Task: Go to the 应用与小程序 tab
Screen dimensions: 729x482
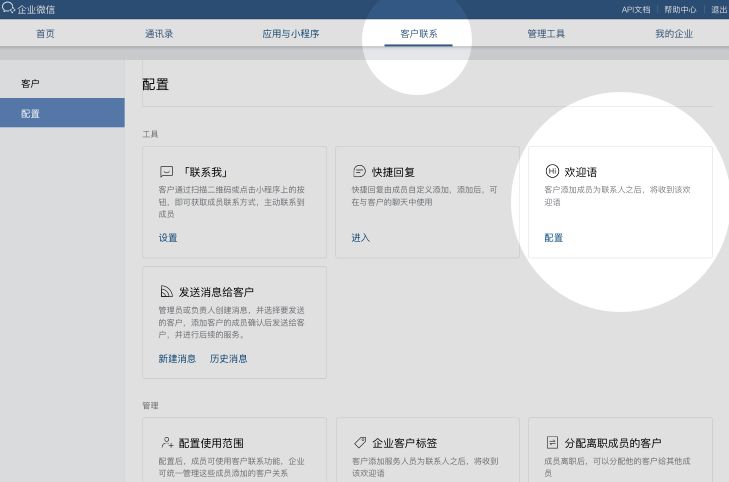Action: pos(290,34)
